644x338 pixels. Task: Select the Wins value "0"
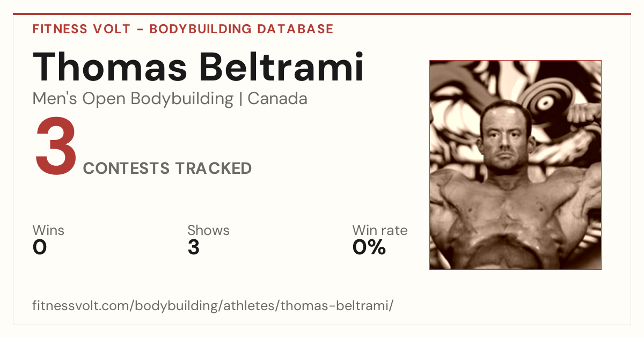(40, 247)
